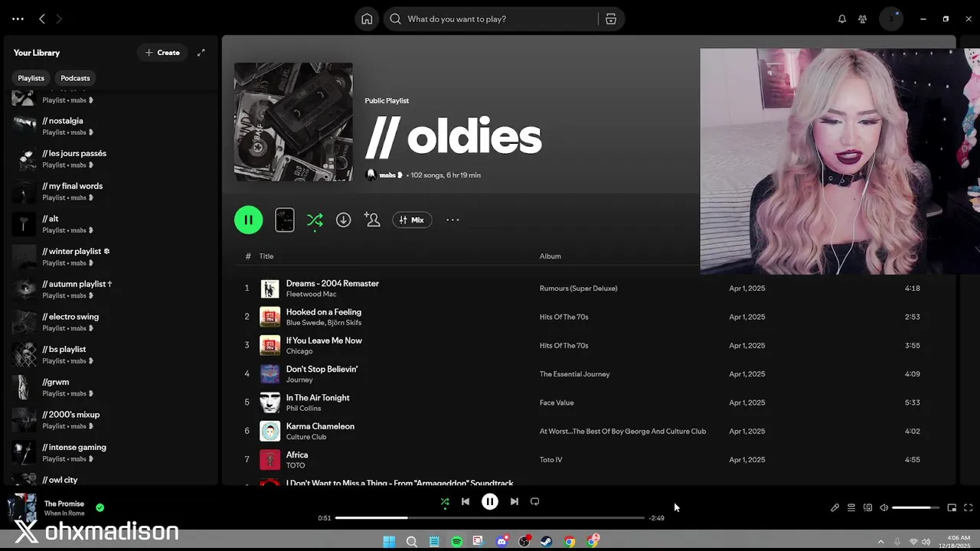Screen dimensions: 980x551
Task: Open the '// intense gaming' playlist
Action: click(111, 452)
